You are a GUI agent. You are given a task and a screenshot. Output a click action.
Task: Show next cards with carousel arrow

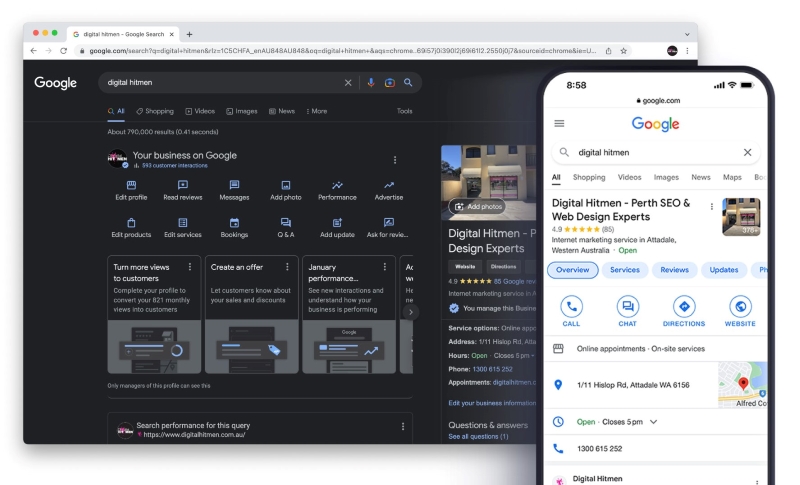(x=410, y=312)
